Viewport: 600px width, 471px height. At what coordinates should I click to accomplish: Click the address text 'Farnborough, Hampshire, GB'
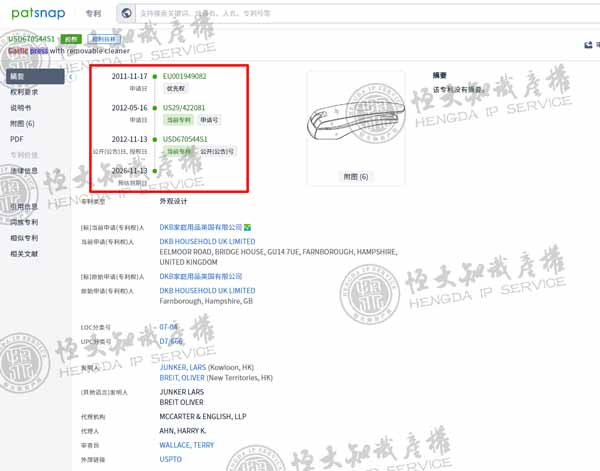[x=206, y=301]
